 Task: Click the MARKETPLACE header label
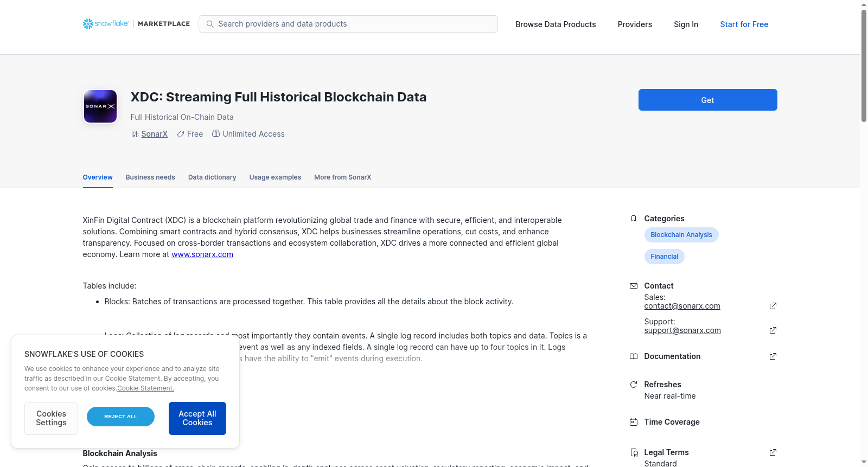click(x=164, y=24)
